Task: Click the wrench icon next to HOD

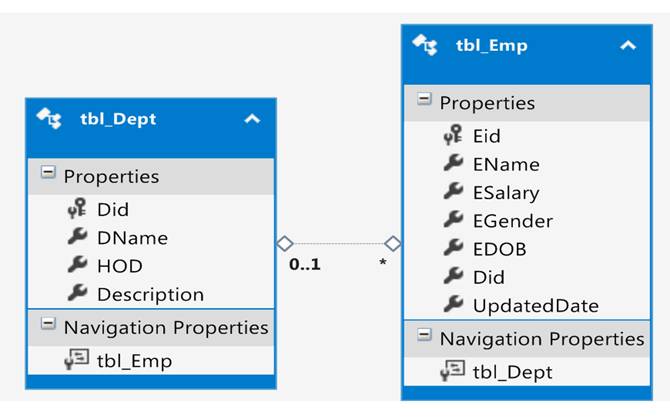Action: click(x=77, y=265)
